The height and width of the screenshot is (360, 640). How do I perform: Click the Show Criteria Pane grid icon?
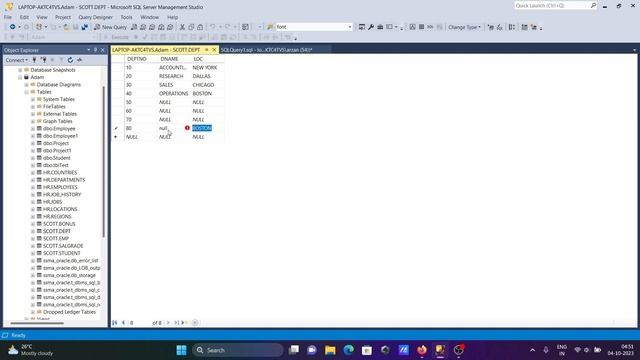[x=421, y=27]
